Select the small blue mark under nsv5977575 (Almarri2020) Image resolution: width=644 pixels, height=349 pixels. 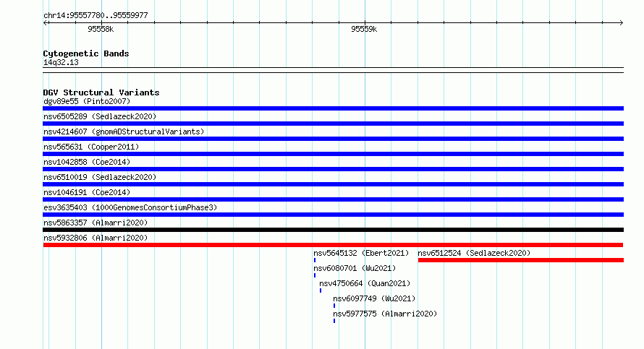[334, 321]
